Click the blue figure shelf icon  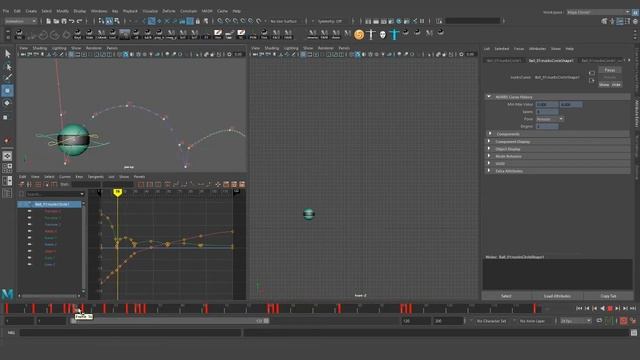[394, 34]
